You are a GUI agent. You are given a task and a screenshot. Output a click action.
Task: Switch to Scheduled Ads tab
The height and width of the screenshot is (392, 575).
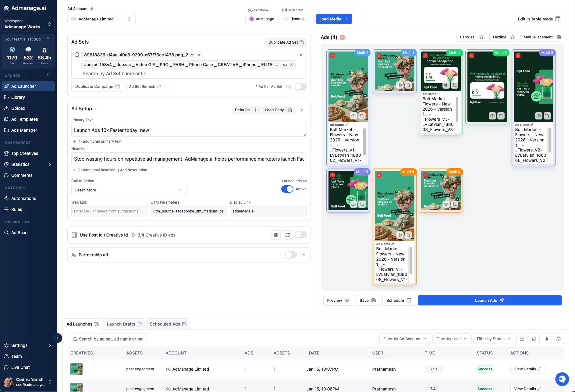[168, 324]
